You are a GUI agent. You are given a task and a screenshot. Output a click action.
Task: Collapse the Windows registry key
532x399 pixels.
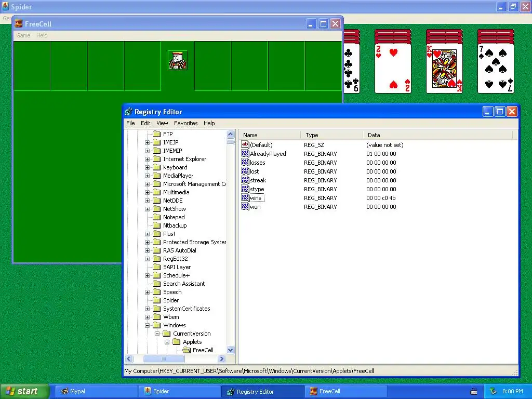(147, 325)
